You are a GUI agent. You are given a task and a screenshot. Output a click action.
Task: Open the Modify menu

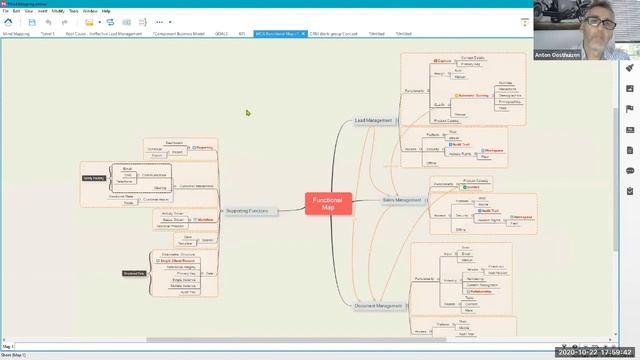coord(58,11)
